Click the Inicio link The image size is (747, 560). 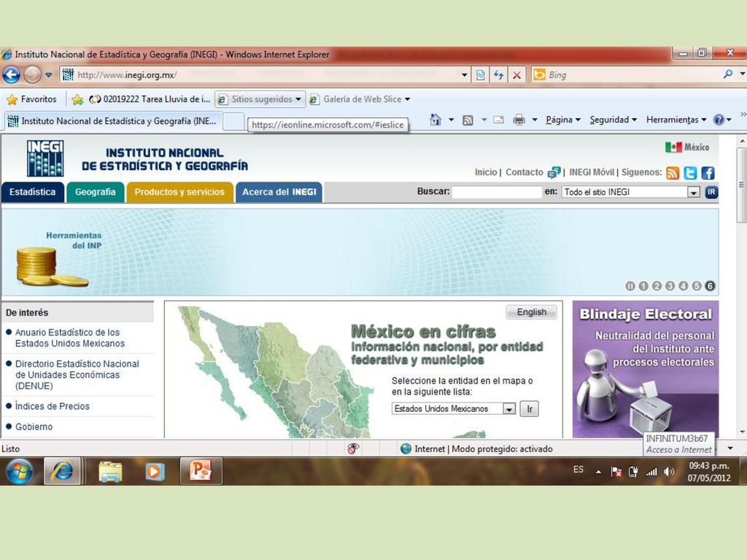pyautogui.click(x=485, y=172)
